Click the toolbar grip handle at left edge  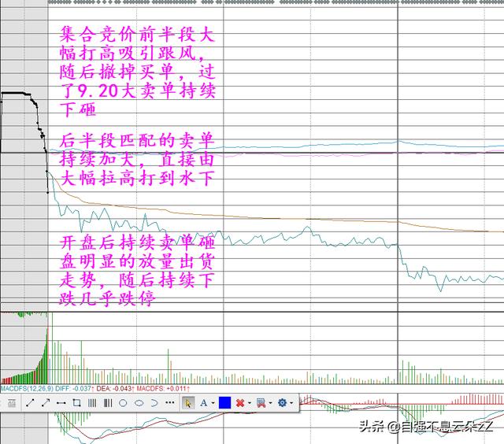coord(11,402)
